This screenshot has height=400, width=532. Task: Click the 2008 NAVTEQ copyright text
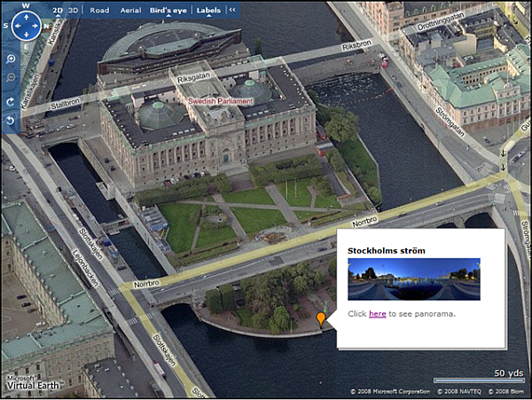pyautogui.click(x=459, y=391)
